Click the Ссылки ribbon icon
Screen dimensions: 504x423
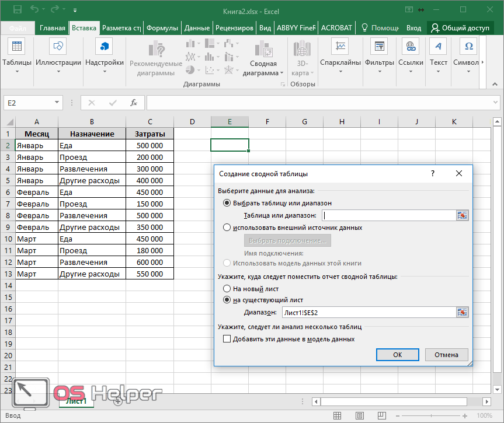(411, 47)
